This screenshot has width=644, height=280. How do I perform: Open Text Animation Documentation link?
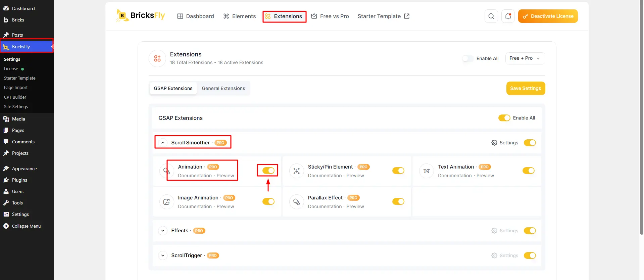coord(455,176)
